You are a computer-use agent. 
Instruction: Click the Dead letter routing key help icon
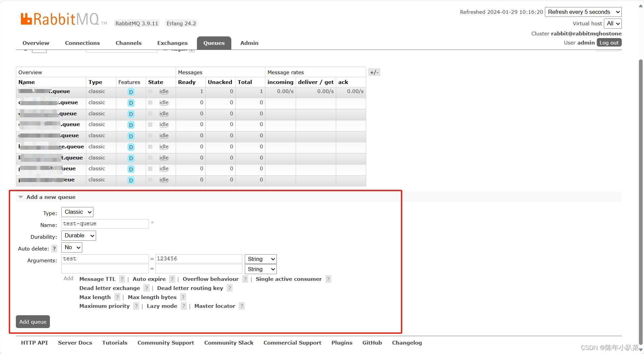pyautogui.click(x=230, y=288)
